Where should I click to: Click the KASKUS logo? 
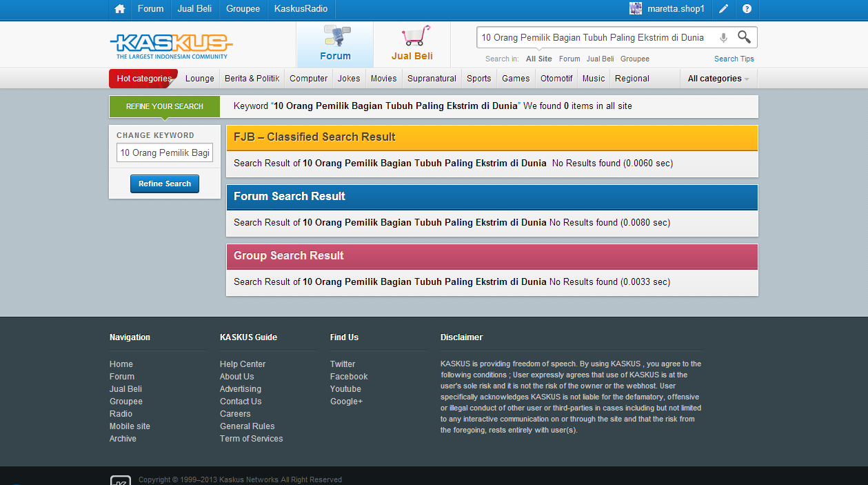tap(171, 46)
